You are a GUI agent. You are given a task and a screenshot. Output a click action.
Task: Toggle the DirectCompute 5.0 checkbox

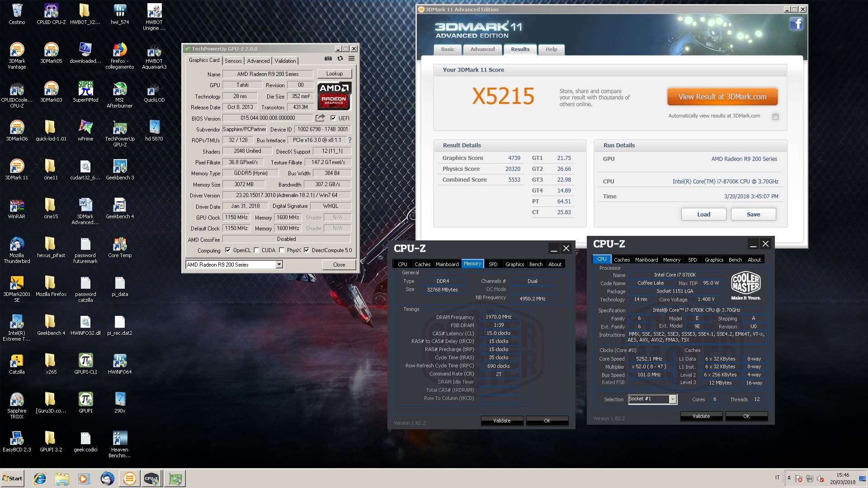pos(307,250)
